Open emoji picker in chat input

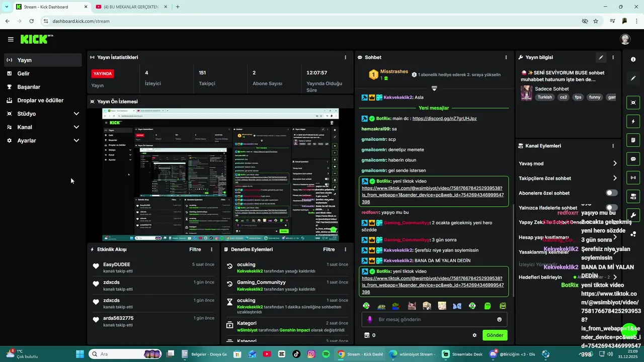(499, 319)
